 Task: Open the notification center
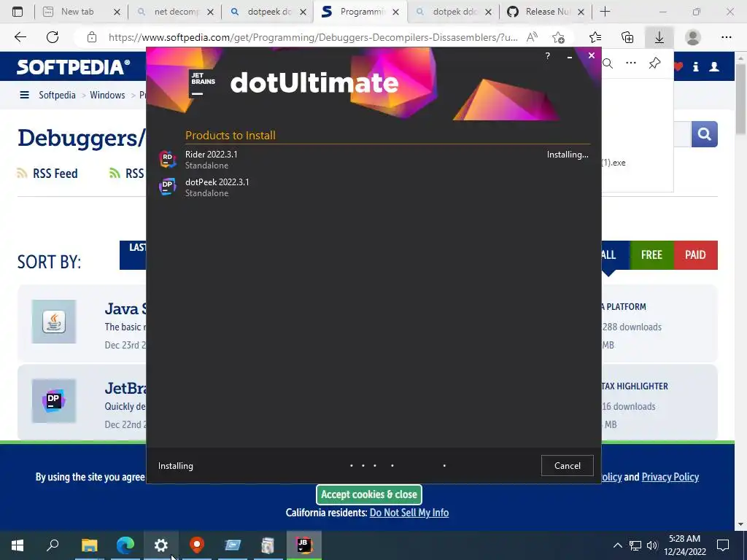723,545
